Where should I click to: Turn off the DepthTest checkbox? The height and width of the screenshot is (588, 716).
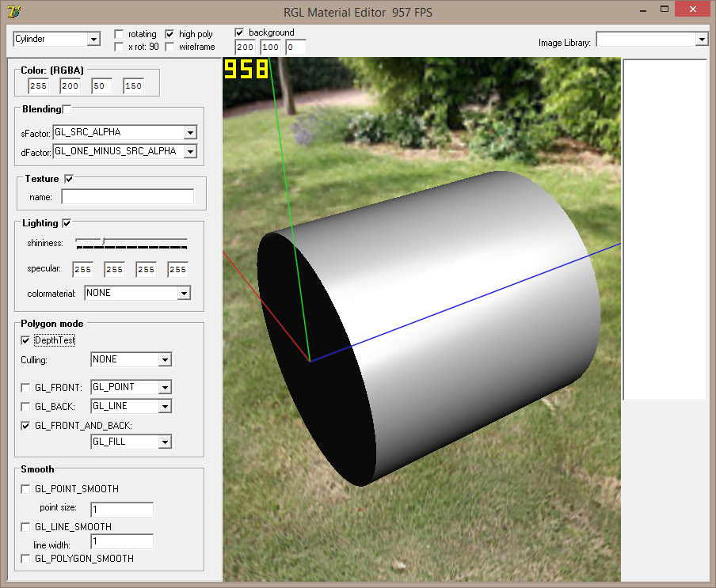[26, 340]
